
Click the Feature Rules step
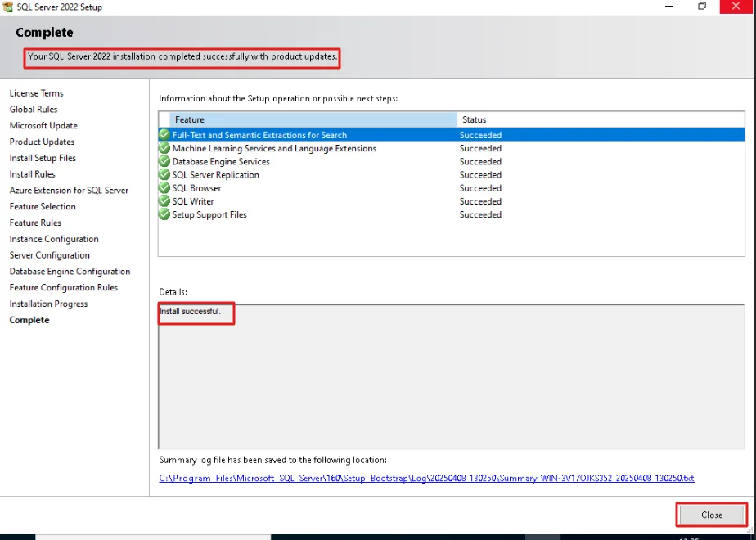pos(35,223)
